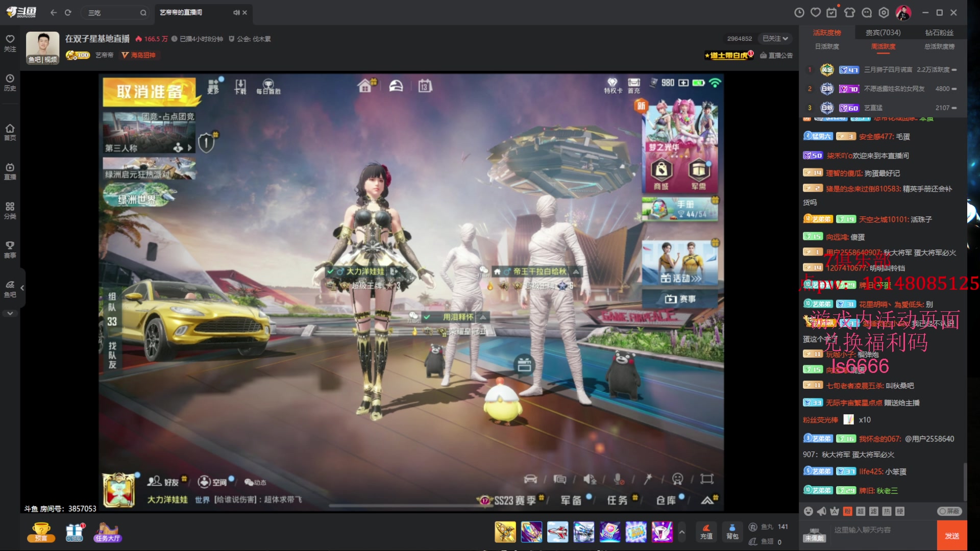Open 分类 categories in left sidebar
The height and width of the screenshot is (551, 980).
click(10, 210)
